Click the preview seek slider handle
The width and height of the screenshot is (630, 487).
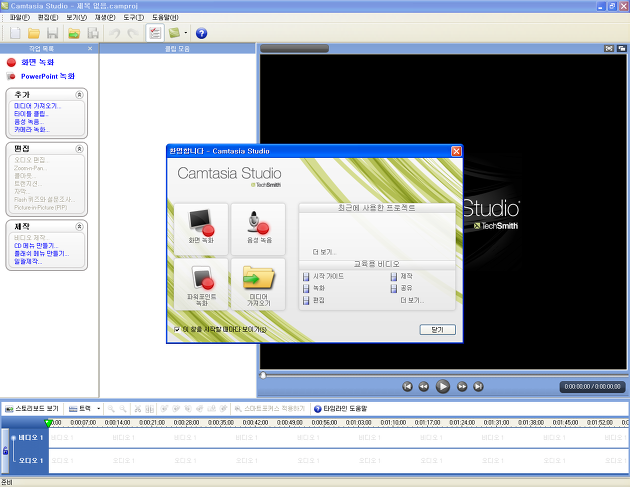tap(263, 375)
